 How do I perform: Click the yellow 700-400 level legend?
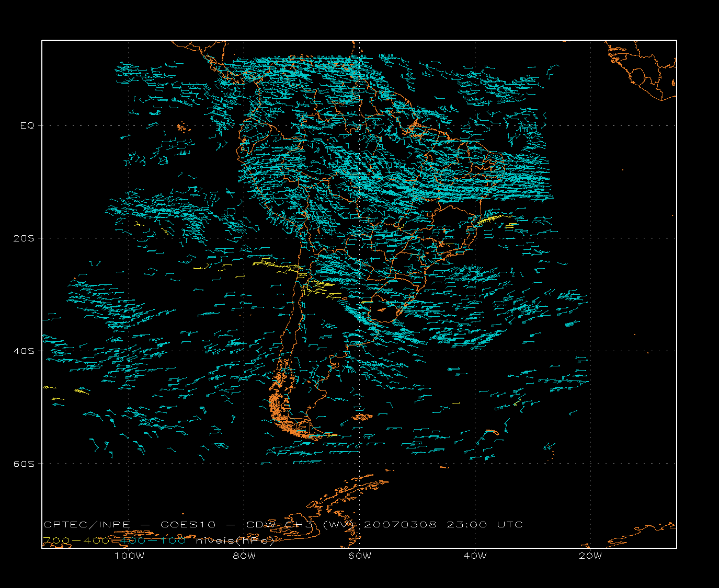pyautogui.click(x=76, y=541)
